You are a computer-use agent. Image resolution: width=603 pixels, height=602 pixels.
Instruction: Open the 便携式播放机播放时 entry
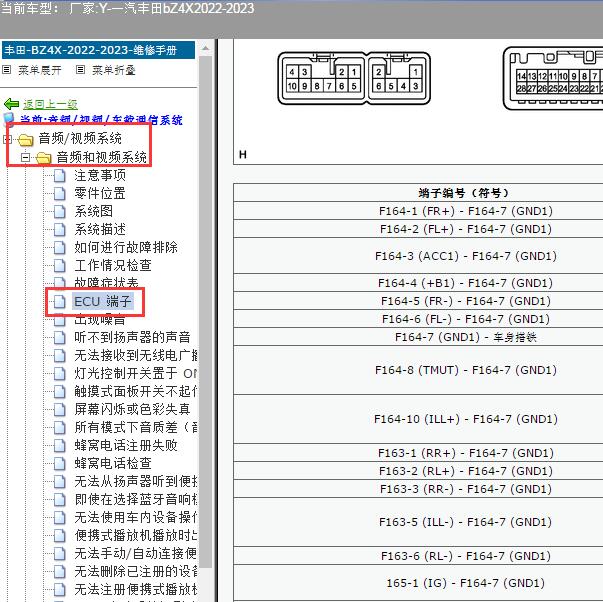coord(136,535)
